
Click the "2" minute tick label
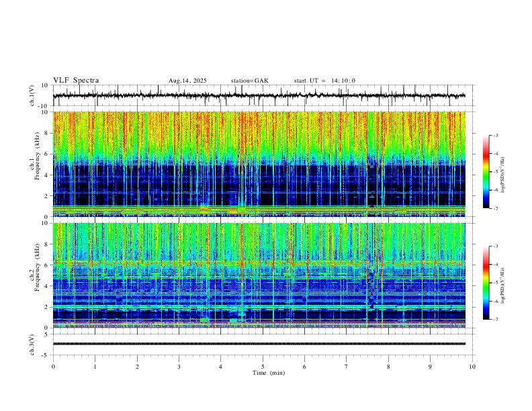[x=137, y=367]
